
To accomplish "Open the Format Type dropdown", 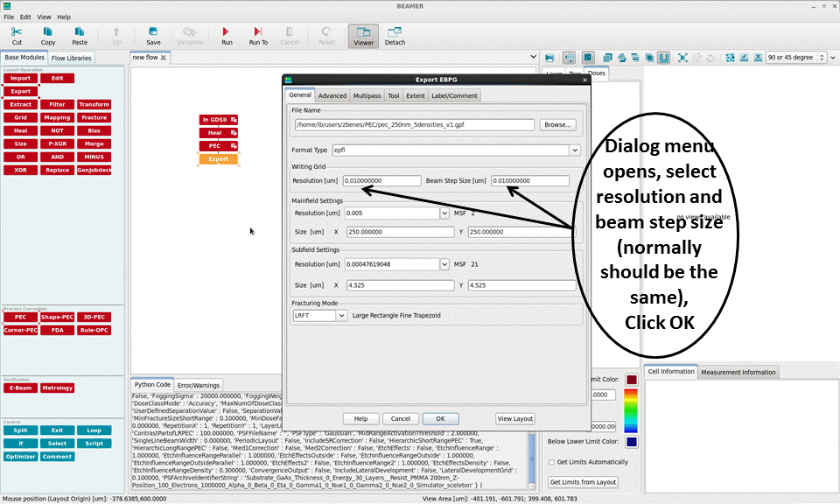I will [575, 150].
